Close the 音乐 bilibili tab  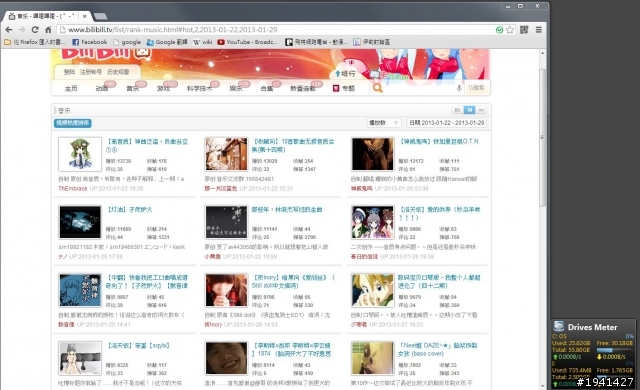coord(84,16)
